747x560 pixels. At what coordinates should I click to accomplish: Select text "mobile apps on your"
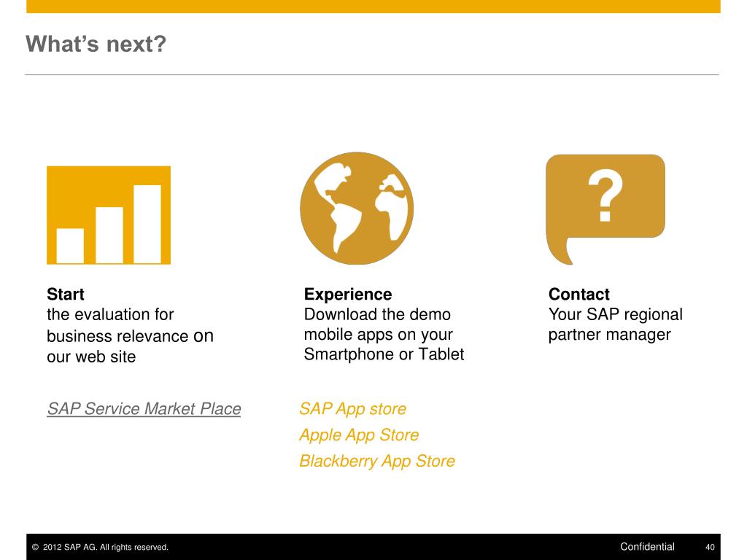coord(379,335)
